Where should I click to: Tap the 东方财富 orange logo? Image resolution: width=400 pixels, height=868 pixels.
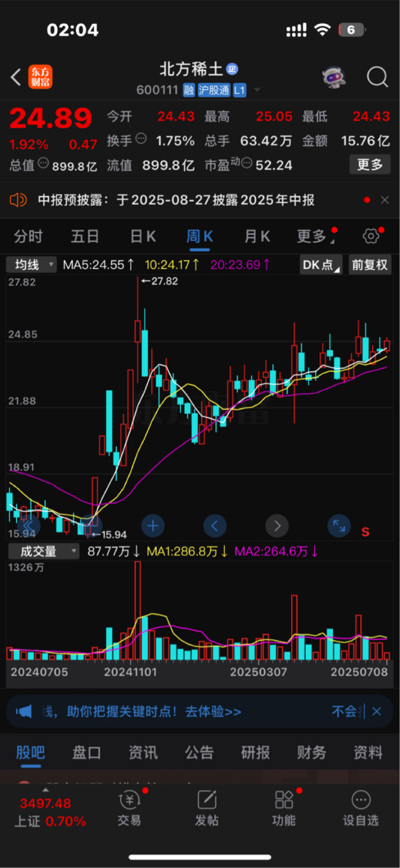click(x=40, y=77)
